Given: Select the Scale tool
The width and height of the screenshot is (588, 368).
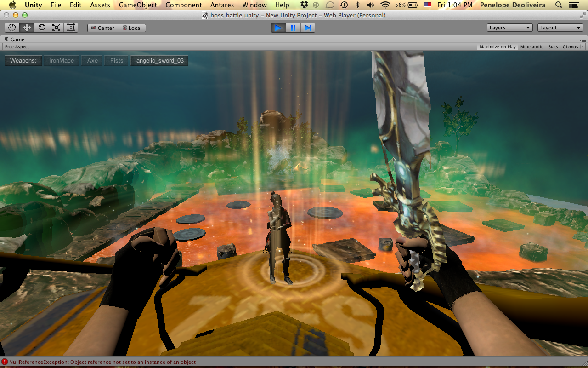Looking at the screenshot, I should point(56,28).
